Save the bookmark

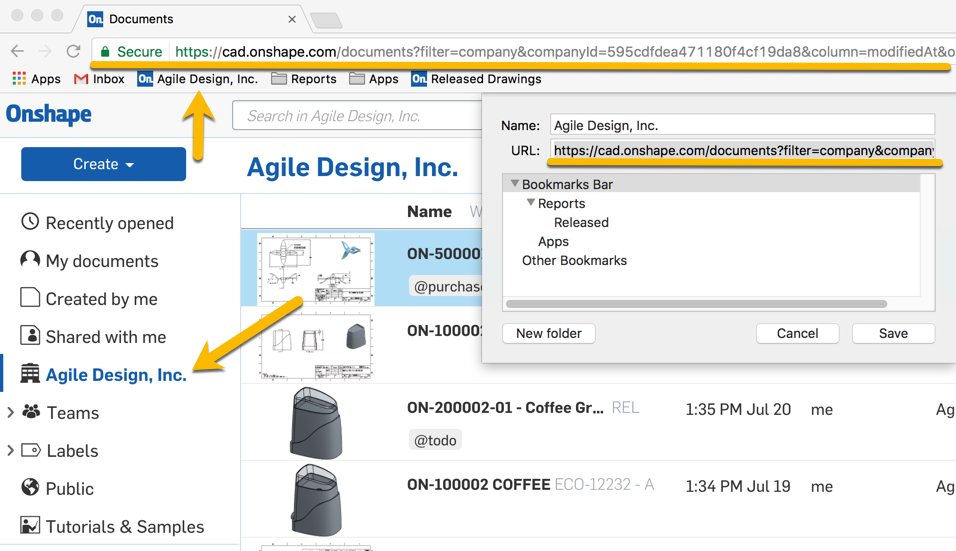[893, 333]
